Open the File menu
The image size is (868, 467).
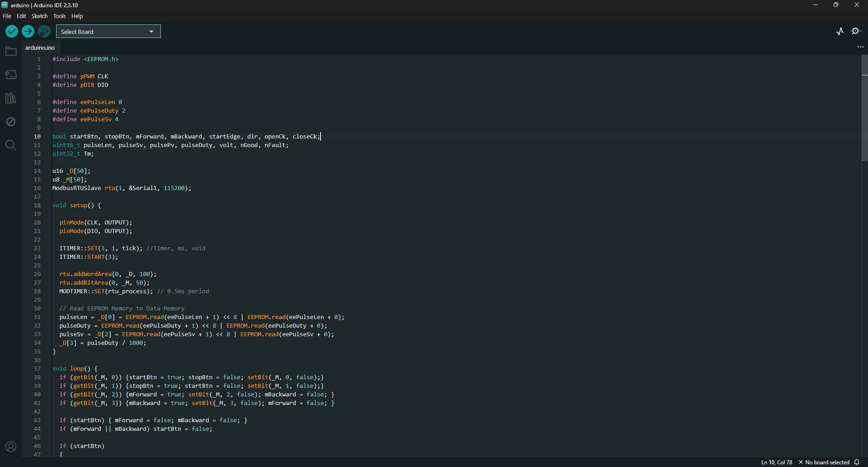(x=7, y=16)
